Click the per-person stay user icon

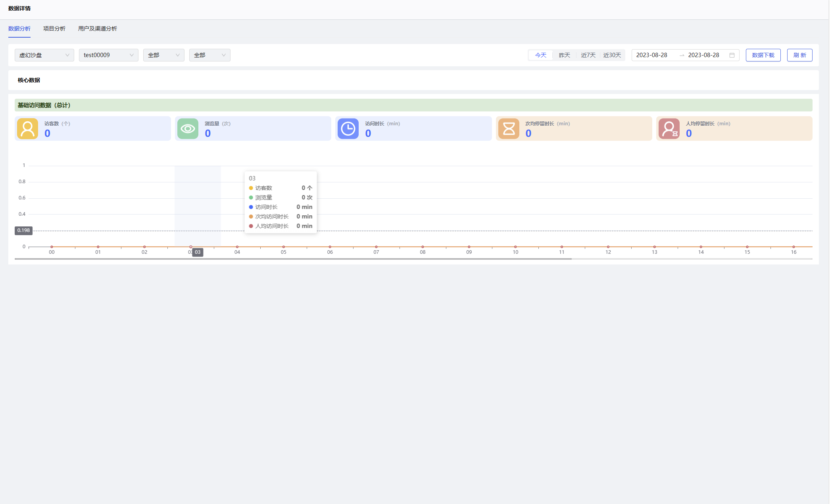click(x=669, y=128)
